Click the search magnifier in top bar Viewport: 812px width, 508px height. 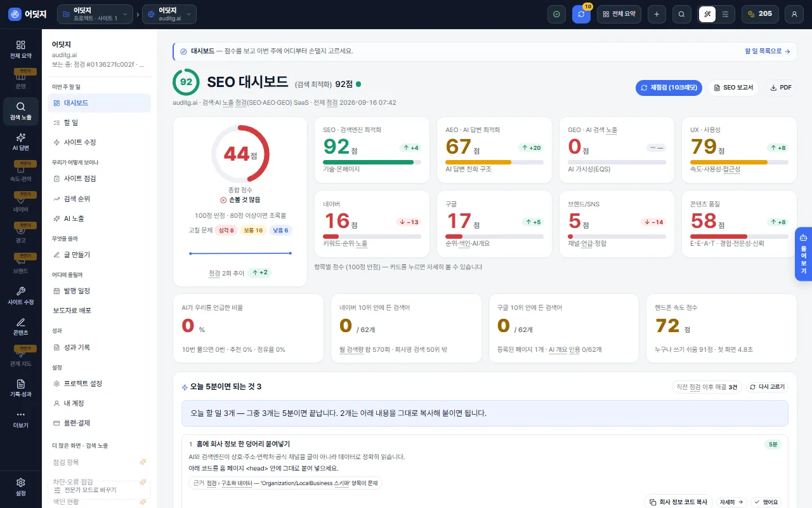pyautogui.click(x=682, y=14)
